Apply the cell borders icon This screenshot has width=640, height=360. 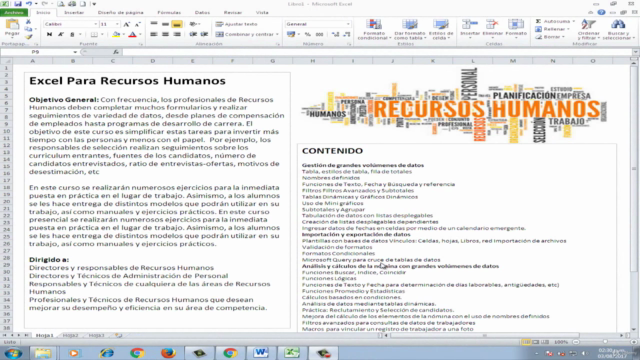point(94,35)
